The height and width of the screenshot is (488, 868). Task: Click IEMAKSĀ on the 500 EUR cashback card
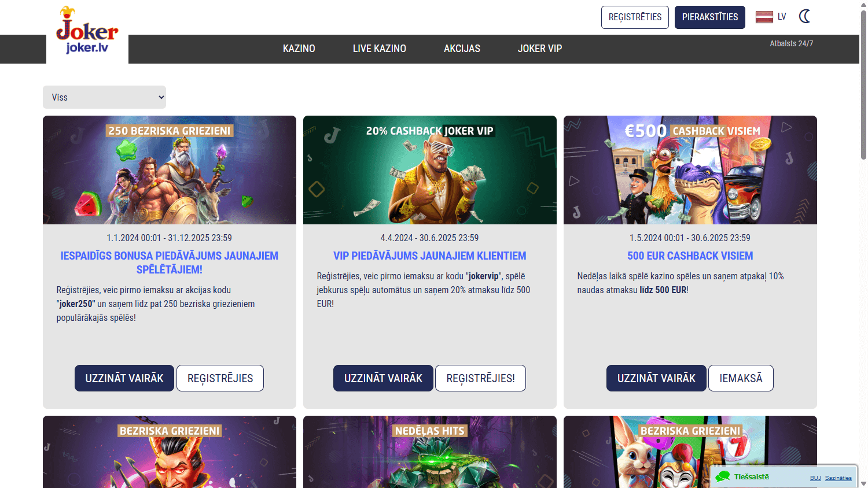[x=741, y=378]
